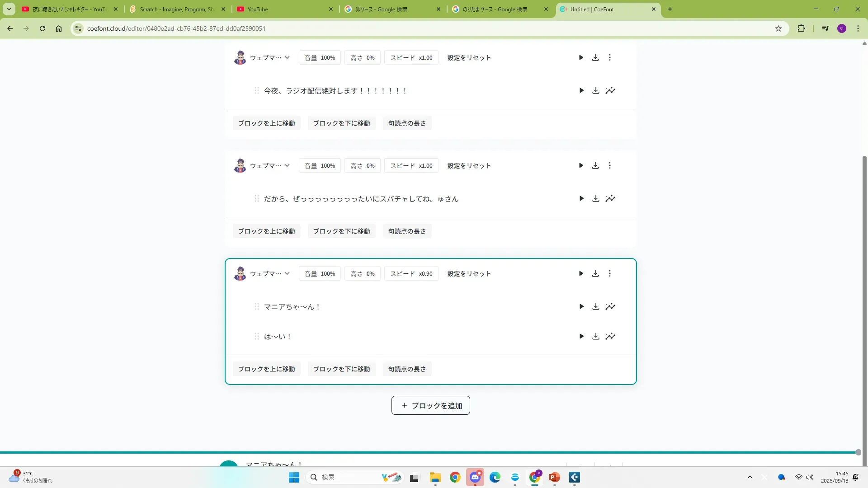Open 音量 100% control in the second block

[320, 165]
